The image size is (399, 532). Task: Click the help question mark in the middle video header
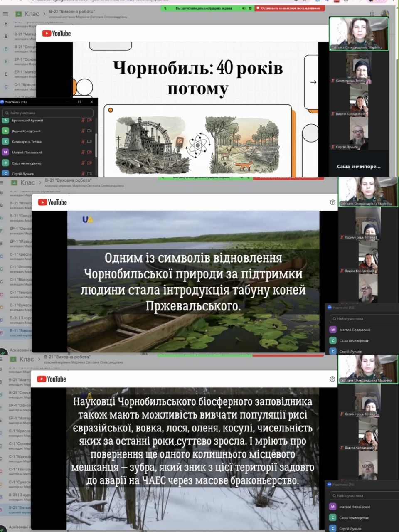332,202
